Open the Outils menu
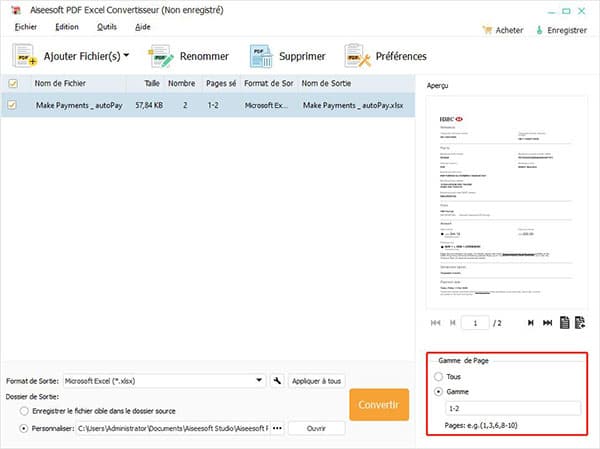The width and height of the screenshot is (600, 449). (x=107, y=27)
